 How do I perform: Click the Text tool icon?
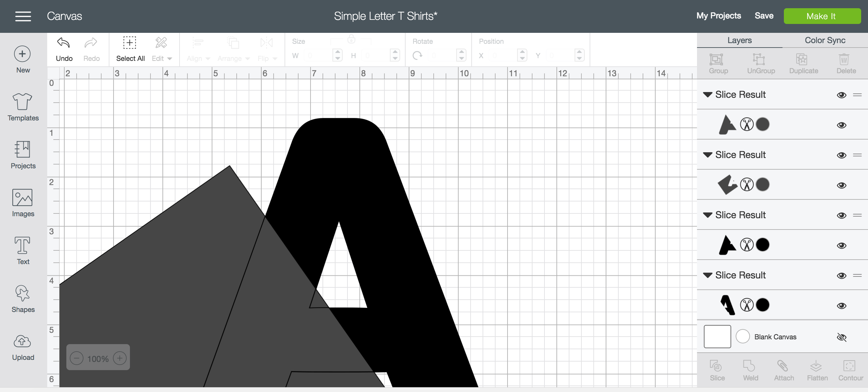pos(23,246)
